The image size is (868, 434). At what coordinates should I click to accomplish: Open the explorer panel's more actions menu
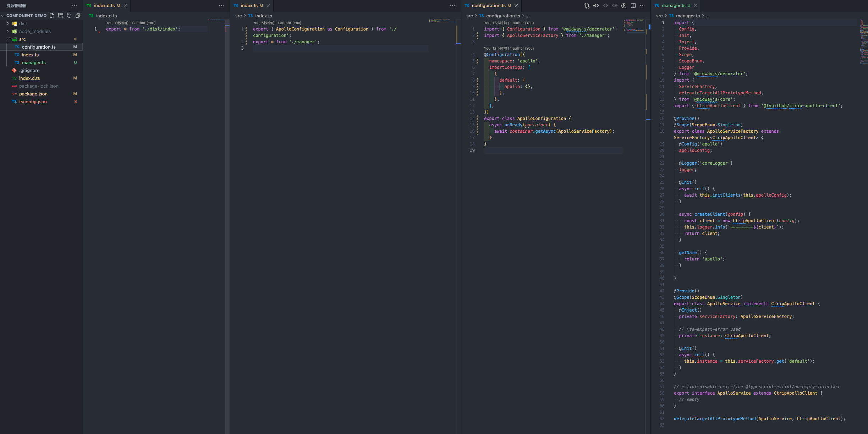[75, 6]
